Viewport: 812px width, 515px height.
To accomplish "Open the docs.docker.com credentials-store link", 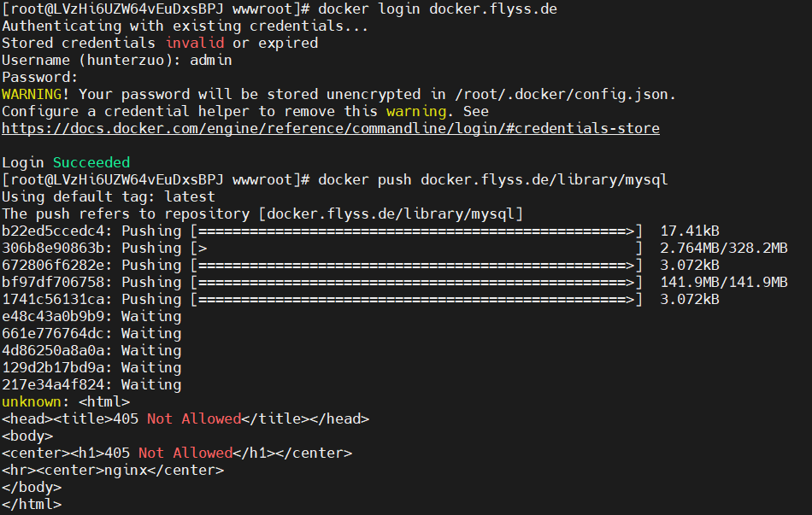I will click(330, 128).
